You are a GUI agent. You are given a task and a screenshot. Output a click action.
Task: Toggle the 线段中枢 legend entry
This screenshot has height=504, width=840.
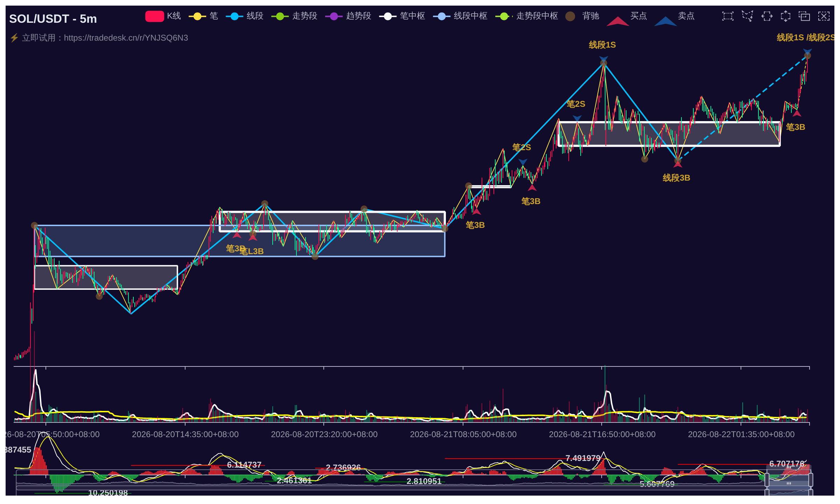click(x=460, y=16)
